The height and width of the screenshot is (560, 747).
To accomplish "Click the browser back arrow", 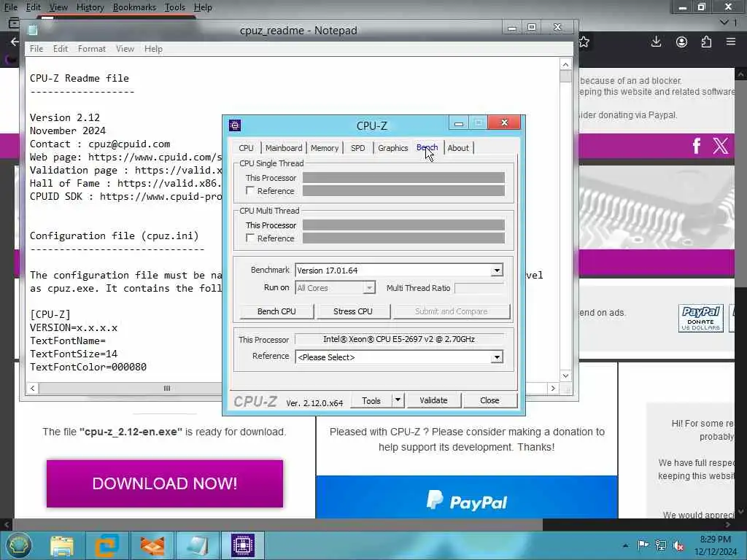I will [x=15, y=42].
